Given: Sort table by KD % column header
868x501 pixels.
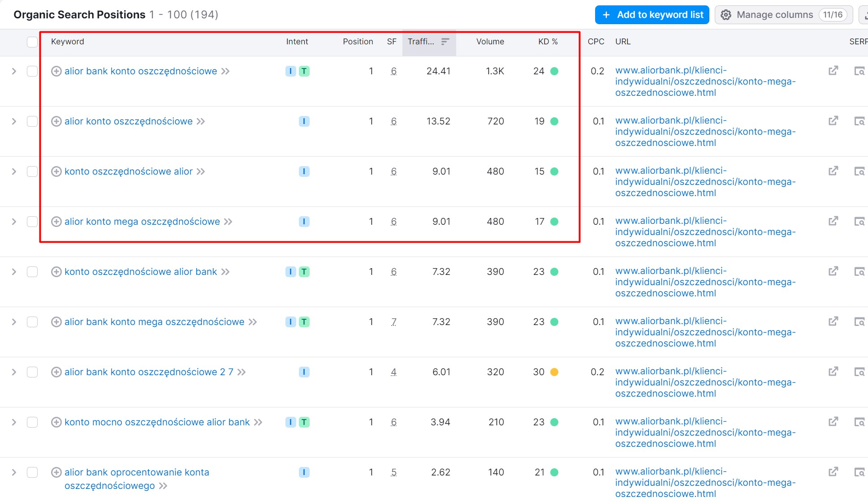Looking at the screenshot, I should (548, 42).
